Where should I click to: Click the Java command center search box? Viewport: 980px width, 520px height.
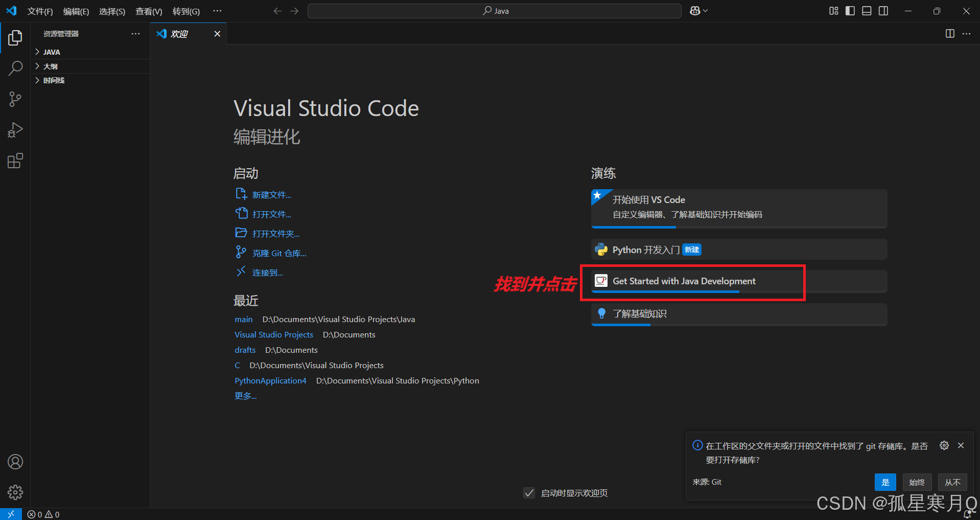point(494,11)
